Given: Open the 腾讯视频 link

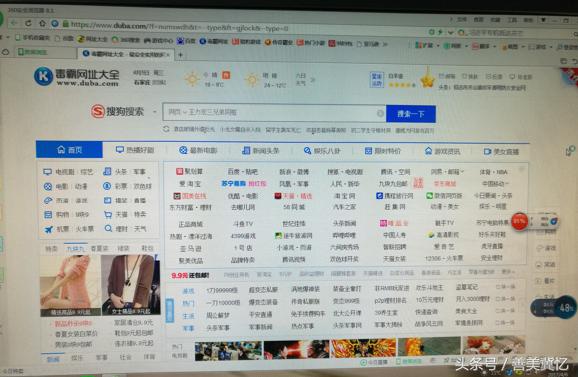Looking at the screenshot, I should [293, 259].
